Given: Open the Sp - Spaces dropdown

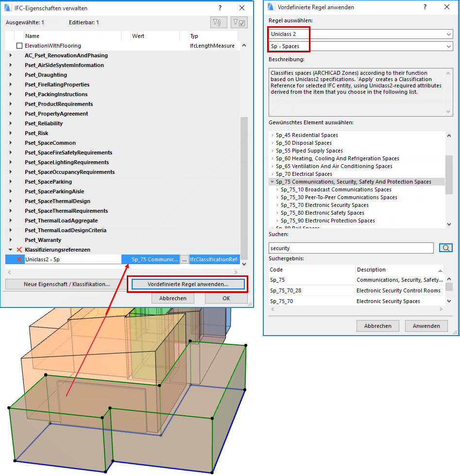Looking at the screenshot, I should (361, 46).
